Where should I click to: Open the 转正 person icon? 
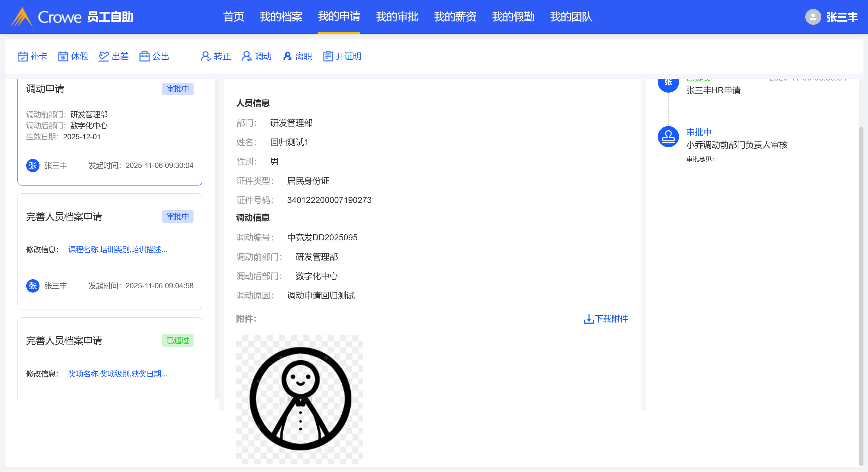(206, 56)
